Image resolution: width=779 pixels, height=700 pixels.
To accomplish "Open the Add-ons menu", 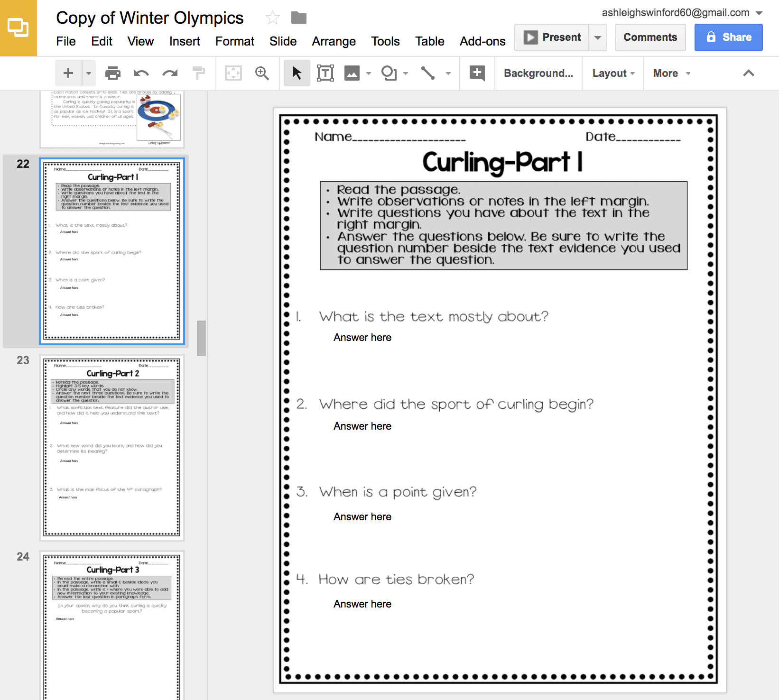I will click(x=482, y=41).
